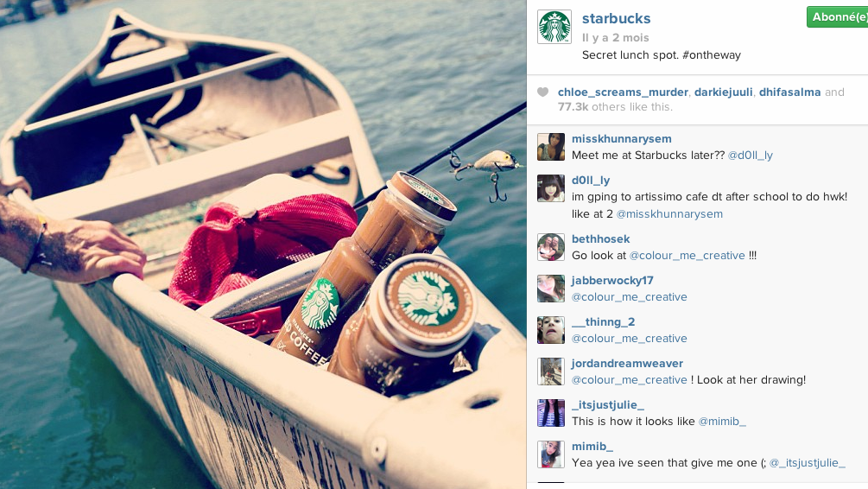868x489 pixels.
Task: Open __thinng_2's avatar picture
Action: click(551, 330)
